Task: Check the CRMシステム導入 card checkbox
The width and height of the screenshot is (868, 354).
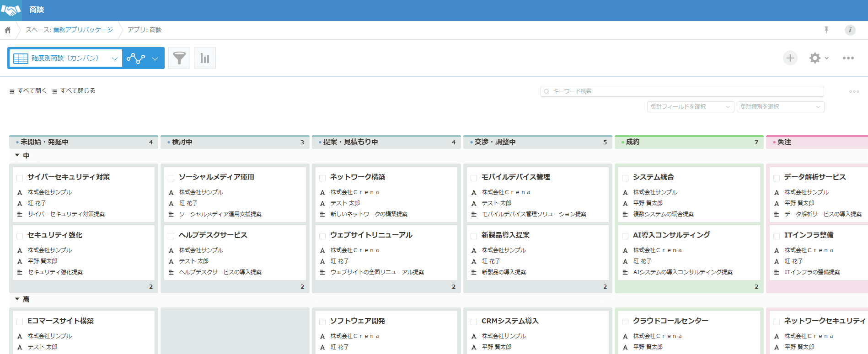Action: coord(474,322)
